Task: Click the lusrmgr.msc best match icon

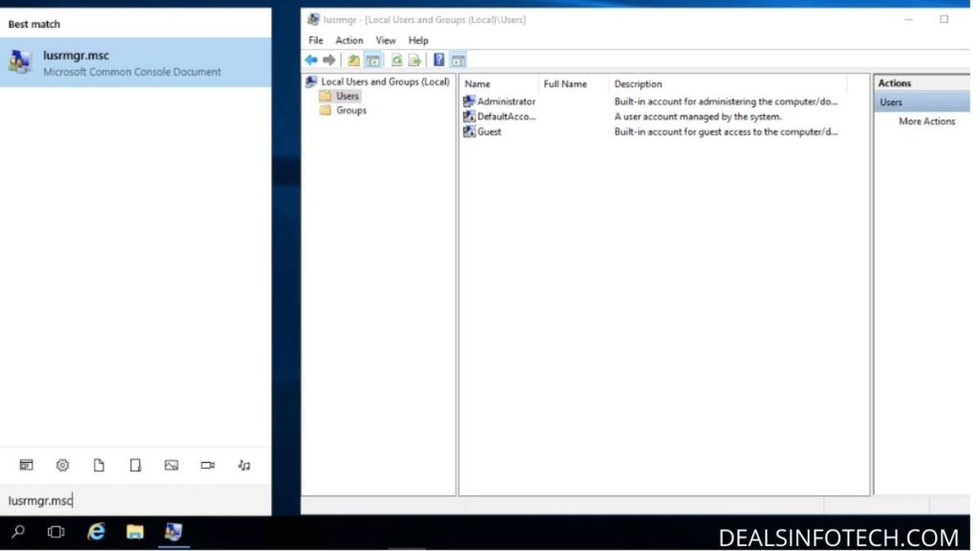Action: [21, 62]
